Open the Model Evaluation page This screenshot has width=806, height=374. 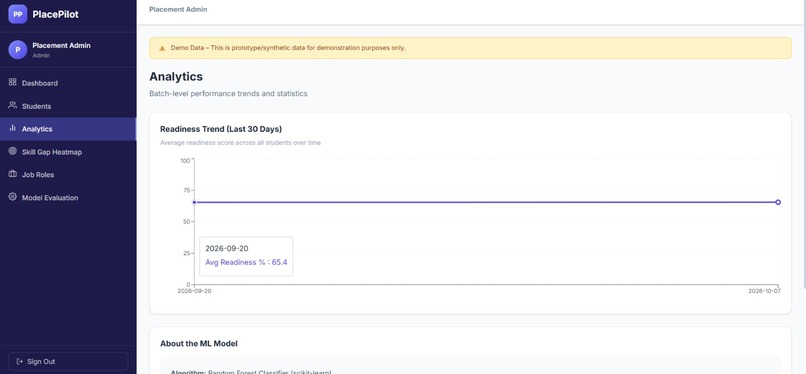68,198
